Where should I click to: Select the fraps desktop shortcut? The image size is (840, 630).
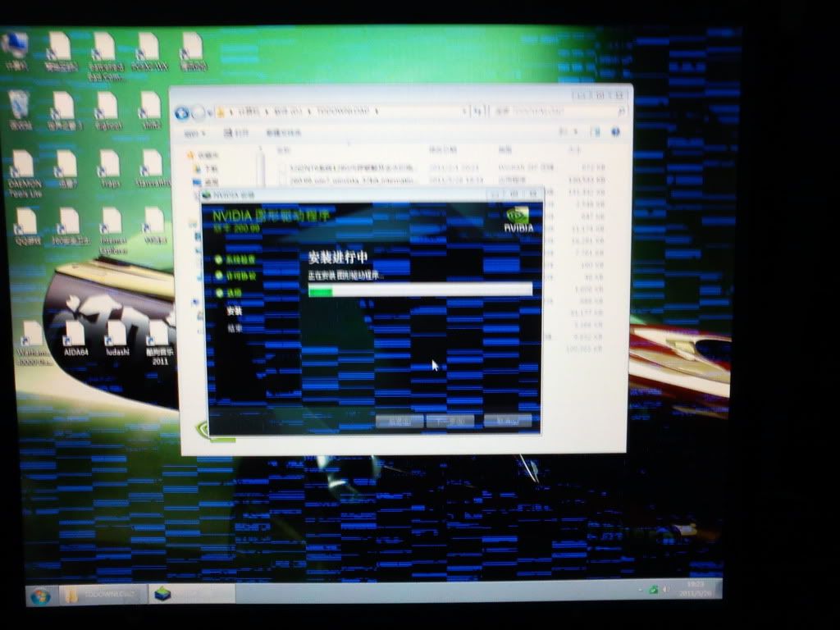coord(109,169)
